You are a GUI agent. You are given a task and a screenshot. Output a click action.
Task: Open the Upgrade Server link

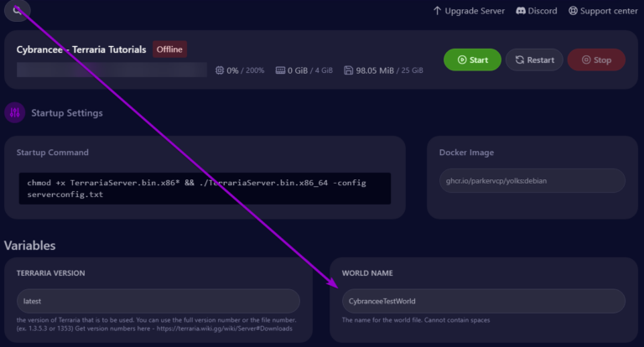point(469,11)
